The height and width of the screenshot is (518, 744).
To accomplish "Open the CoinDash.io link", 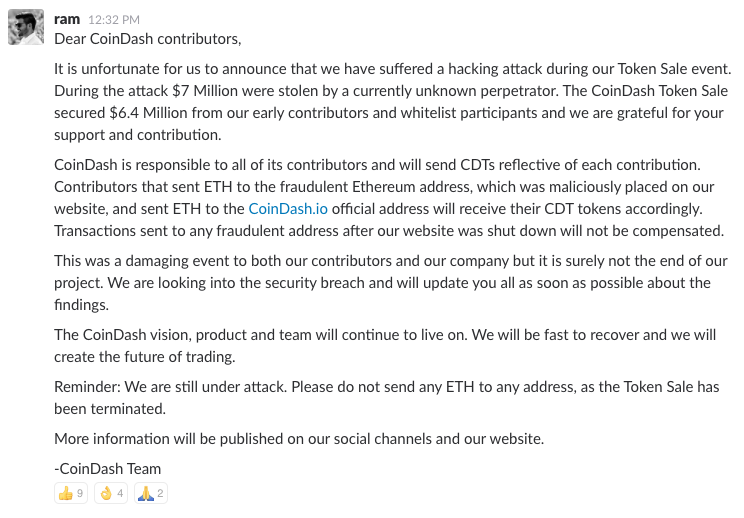I will pos(287,209).
